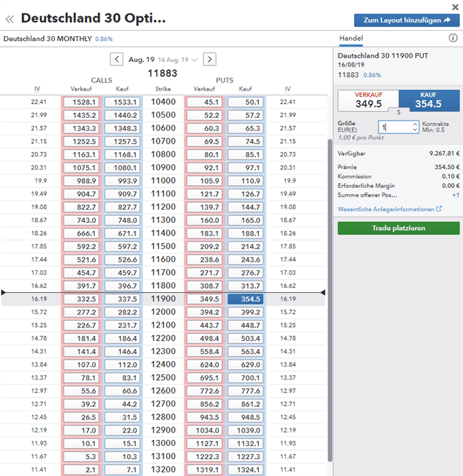Select call Verkauf 1435.2 at strike 10500
463x476 pixels.
82,115
